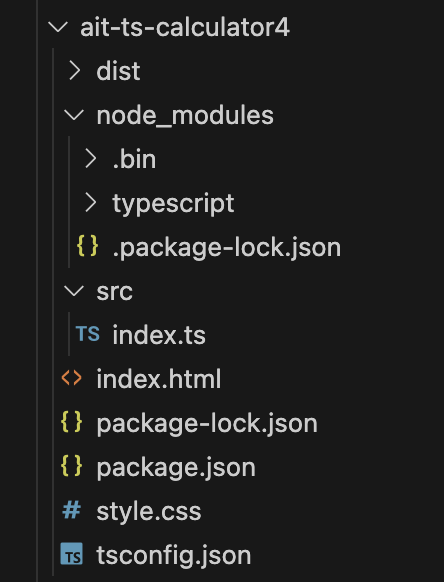Expand the .bin folder chevron
The height and width of the screenshot is (582, 444).
coord(91,158)
